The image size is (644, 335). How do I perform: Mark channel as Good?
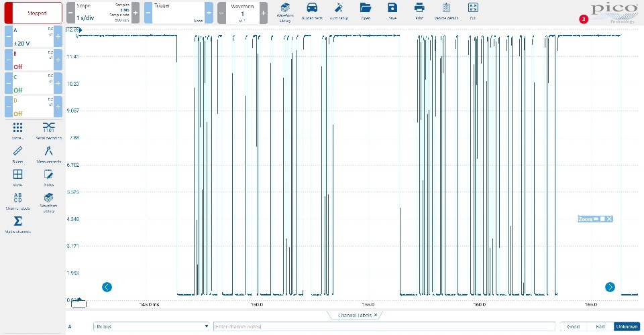(x=574, y=326)
